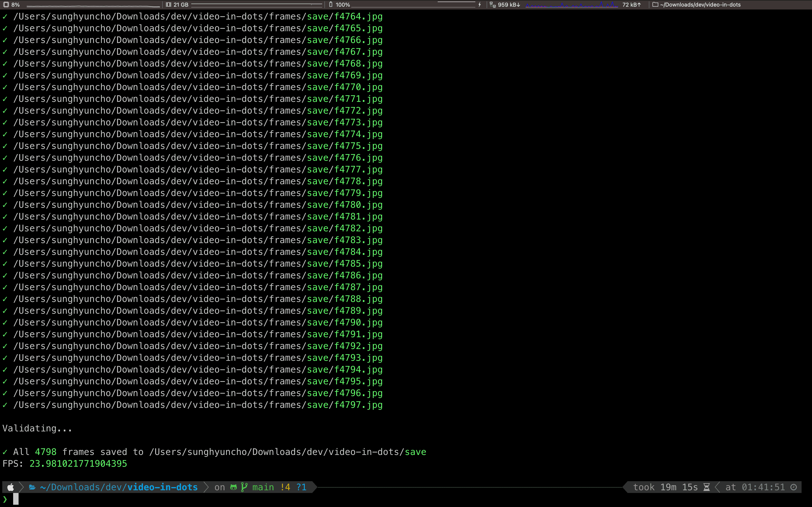Click the video-in-dots directory in prompt

[x=162, y=487]
